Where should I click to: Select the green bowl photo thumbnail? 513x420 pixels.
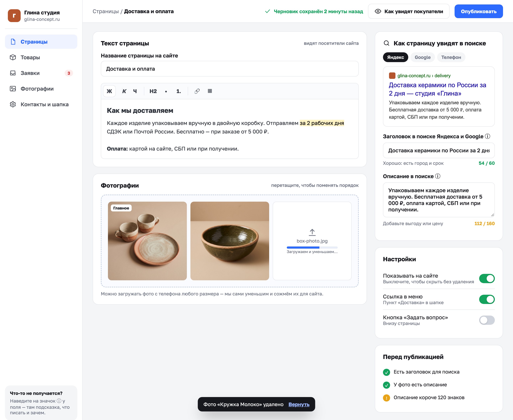click(229, 241)
